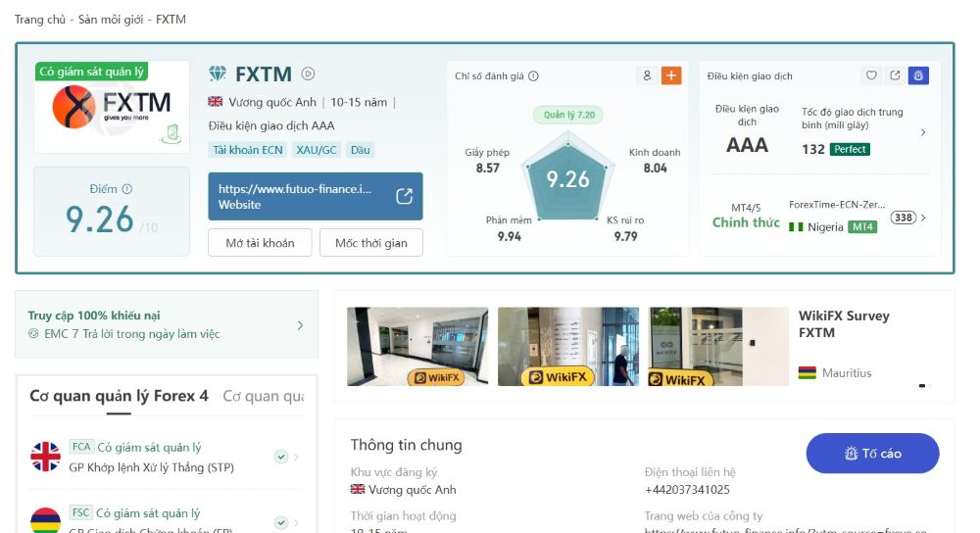Screen dimensions: 980x533
Task: Click the MT4 green badge
Action: [862, 227]
